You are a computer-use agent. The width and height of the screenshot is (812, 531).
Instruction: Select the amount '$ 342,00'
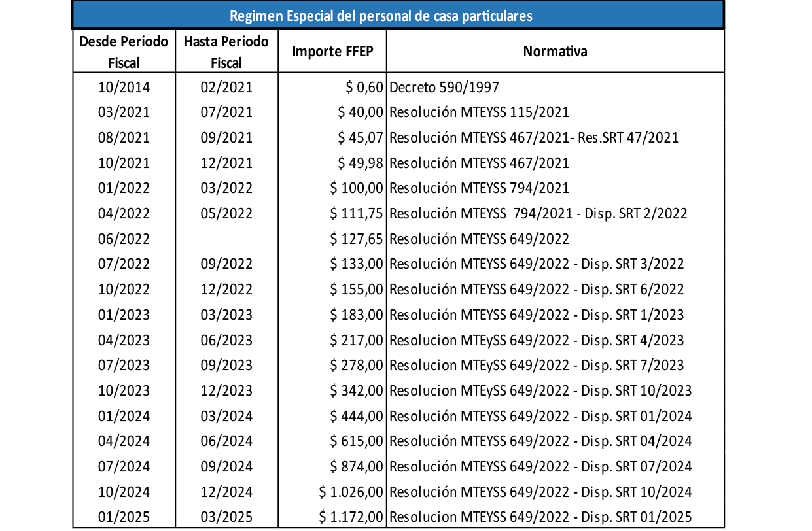(357, 390)
